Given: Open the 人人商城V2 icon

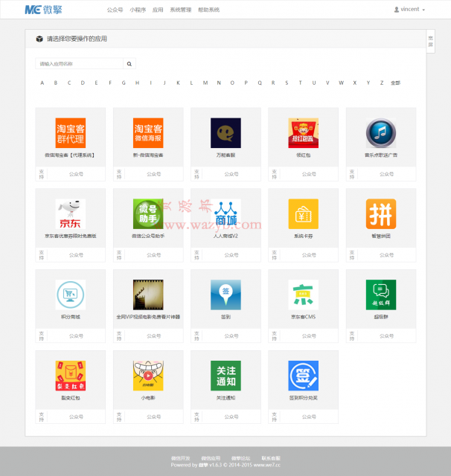Looking at the screenshot, I should coord(225,213).
